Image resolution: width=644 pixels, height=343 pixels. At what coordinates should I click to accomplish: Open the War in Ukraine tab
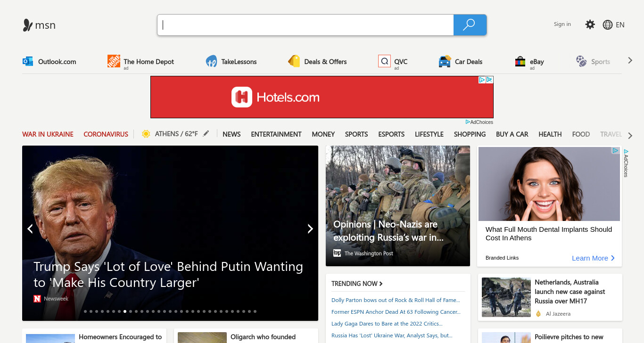click(x=48, y=134)
